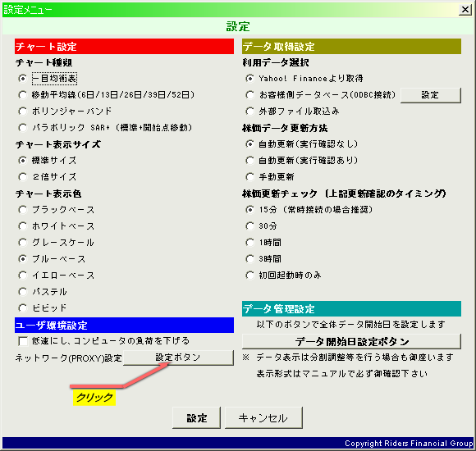Switch chart display to 2倍サイズ
Screen dimensions: 476x451
(x=22, y=177)
